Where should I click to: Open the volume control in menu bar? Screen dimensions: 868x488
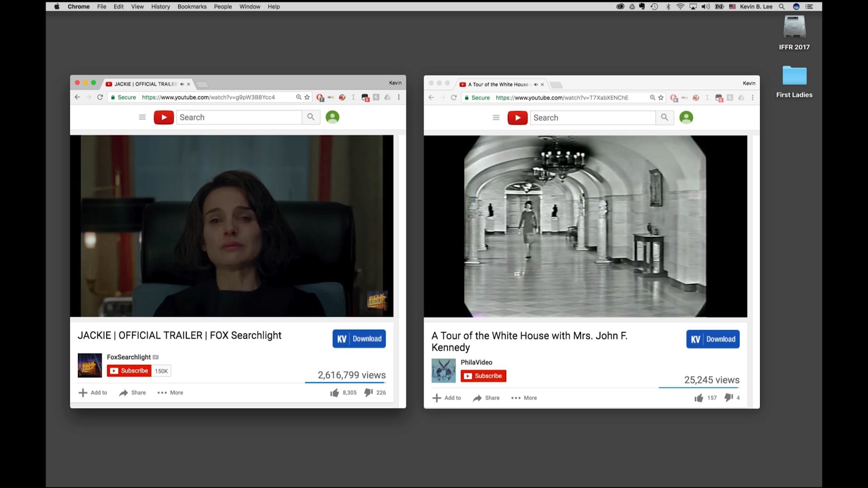click(706, 7)
